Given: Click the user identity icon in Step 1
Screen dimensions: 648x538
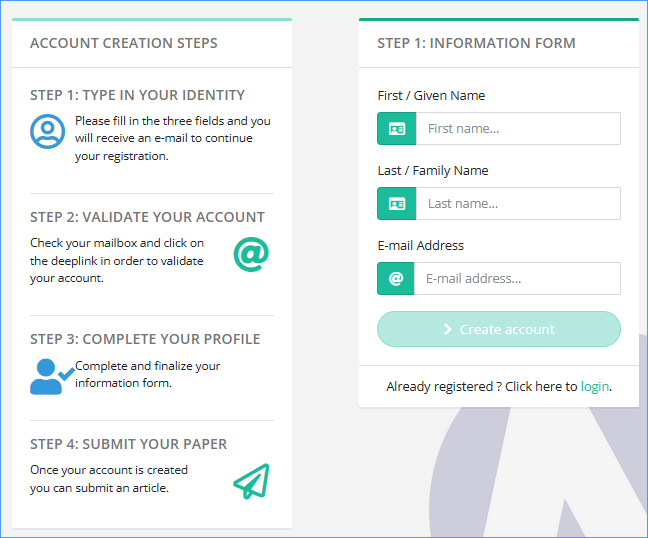Looking at the screenshot, I should pyautogui.click(x=47, y=132).
